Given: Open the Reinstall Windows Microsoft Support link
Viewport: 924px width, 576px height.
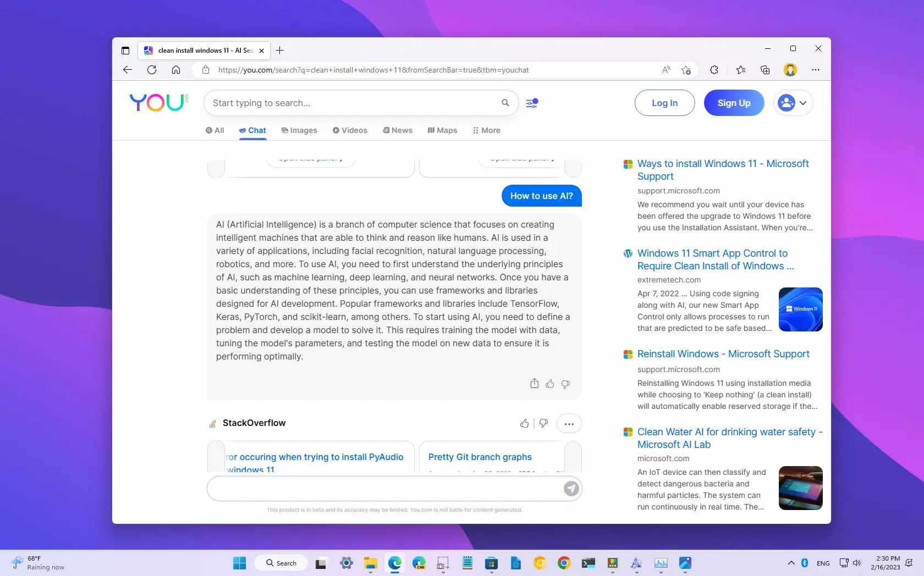Looking at the screenshot, I should pyautogui.click(x=723, y=354).
